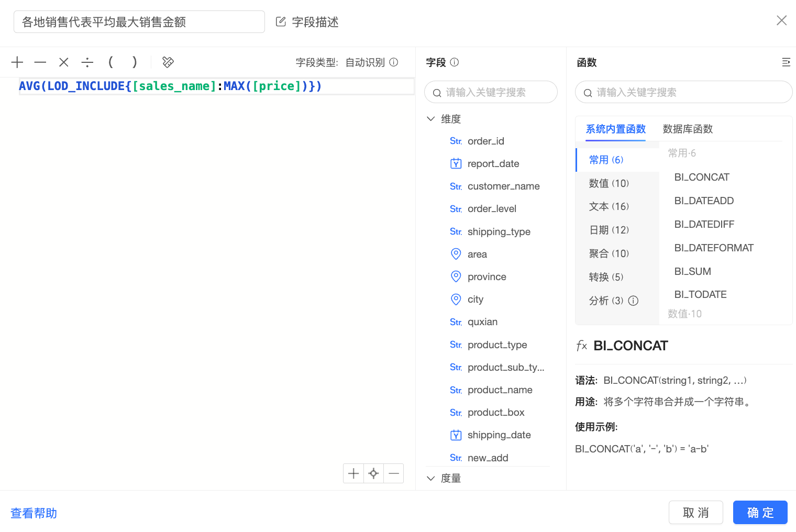Viewport: 796px width, 532px height.
Task: Zoom out editor with bottom minus button
Action: click(394, 473)
